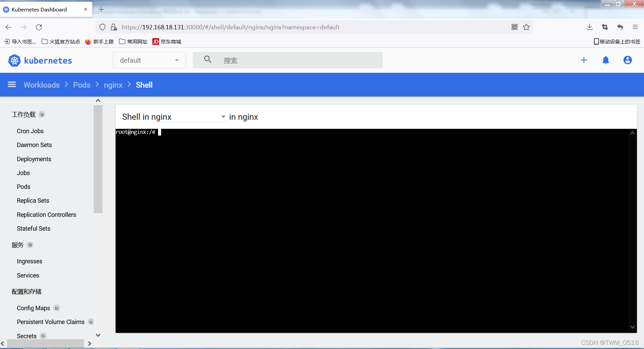
Task: Click the browser reload button
Action: tap(39, 27)
